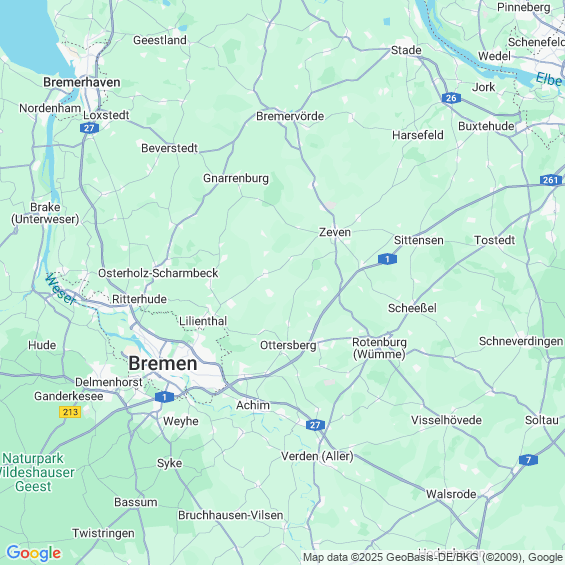Image resolution: width=565 pixels, height=565 pixels.
Task: Click the A26 highway shield near Stade
Action: 451,98
